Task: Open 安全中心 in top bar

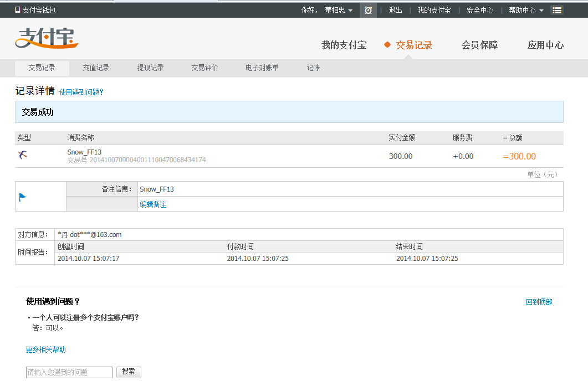Action: 479,10
